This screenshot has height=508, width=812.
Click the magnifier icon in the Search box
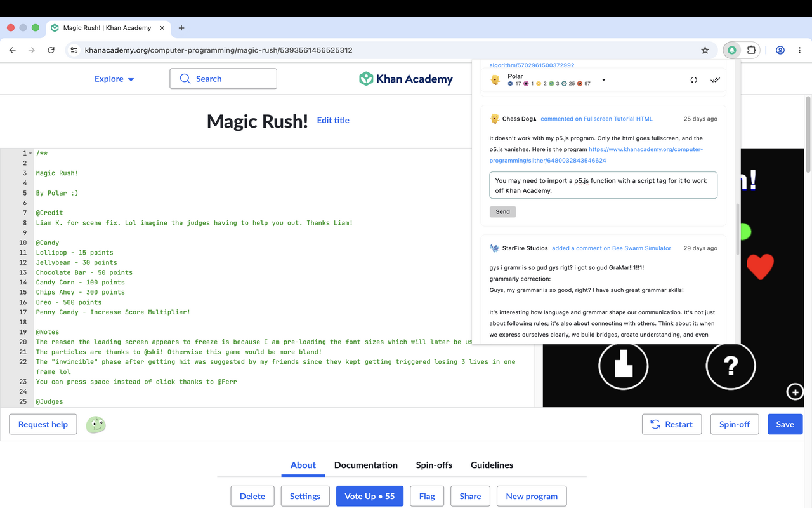(185, 79)
